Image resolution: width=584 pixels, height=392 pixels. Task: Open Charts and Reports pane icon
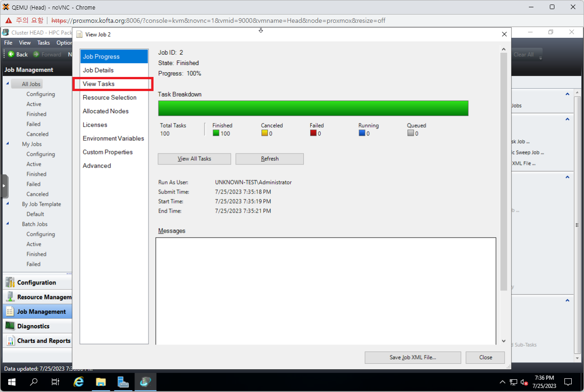10,341
